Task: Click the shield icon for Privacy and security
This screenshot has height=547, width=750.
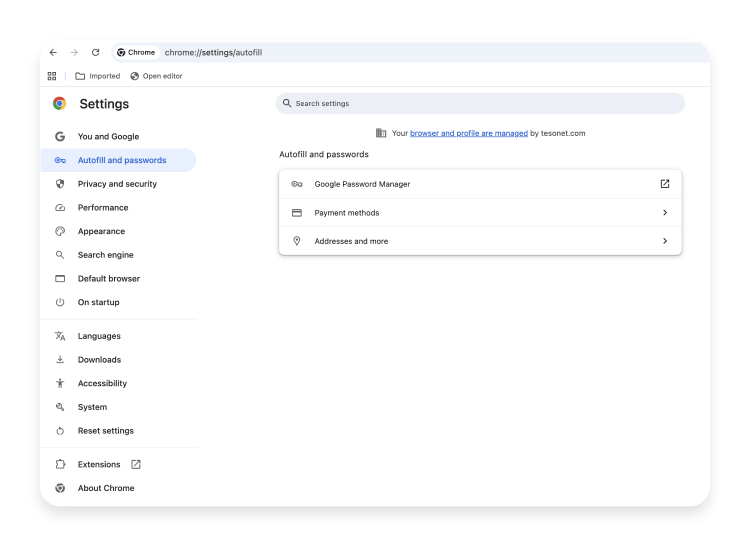Action: pos(60,184)
